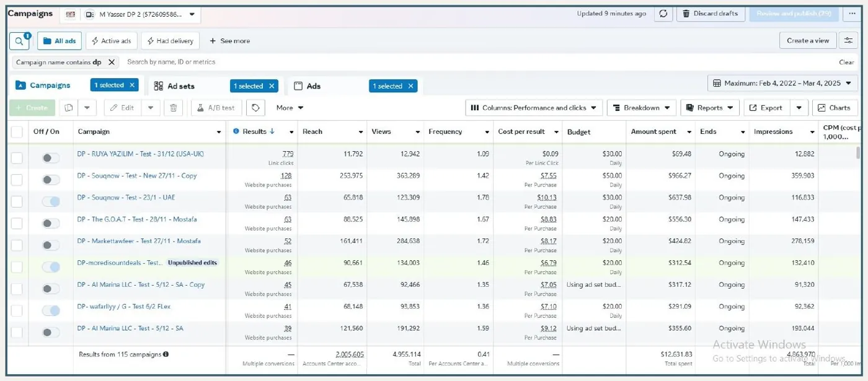Click the Edit button
The width and height of the screenshot is (868, 381).
click(123, 108)
